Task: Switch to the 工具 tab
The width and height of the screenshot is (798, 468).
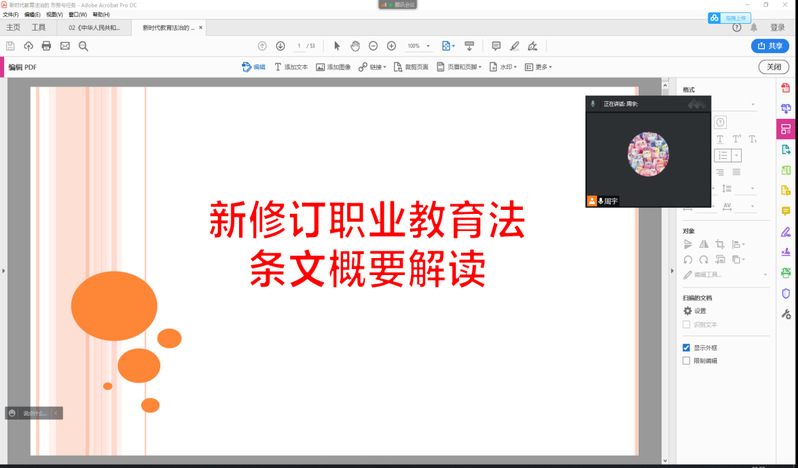Action: 38,28
